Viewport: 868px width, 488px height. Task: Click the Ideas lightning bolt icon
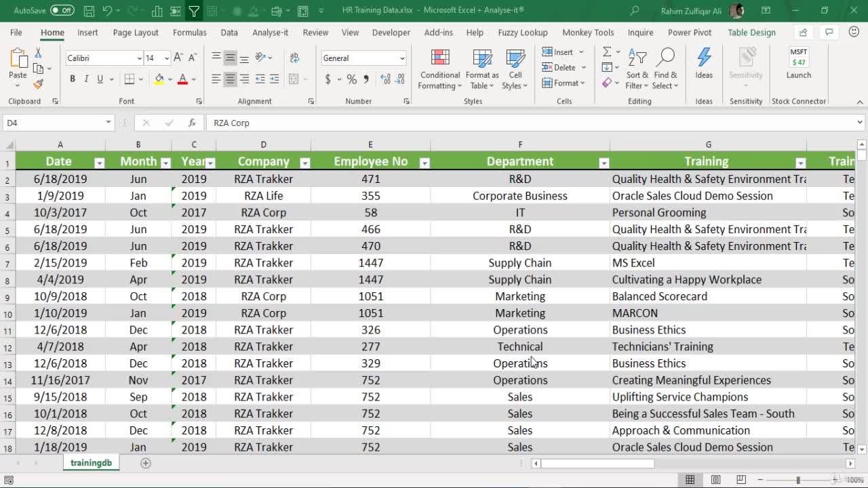pyautogui.click(x=704, y=58)
